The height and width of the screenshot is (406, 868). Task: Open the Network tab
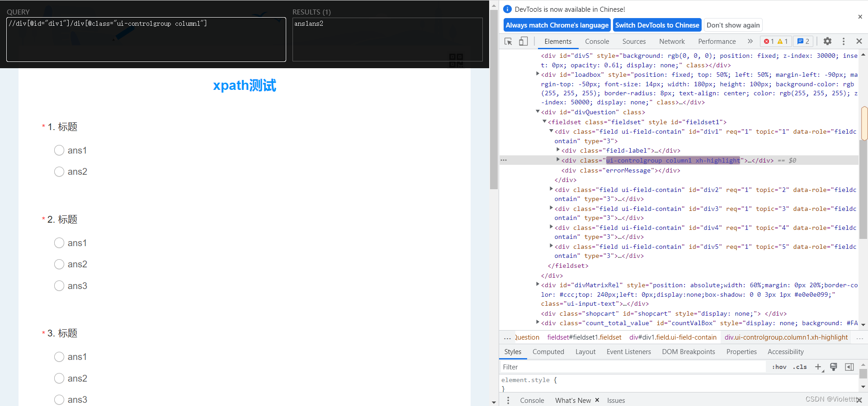pos(672,42)
